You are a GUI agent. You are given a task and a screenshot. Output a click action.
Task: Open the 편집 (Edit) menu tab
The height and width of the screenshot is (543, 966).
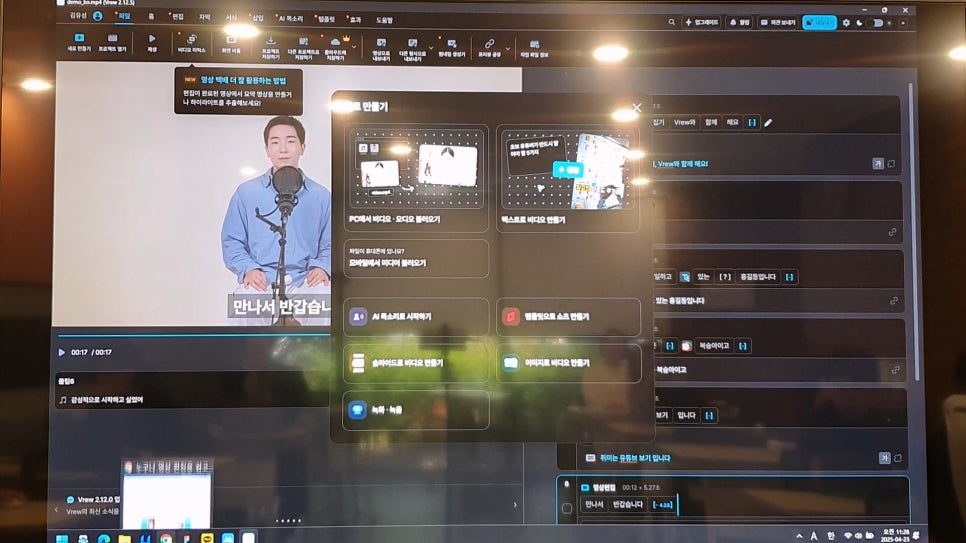click(x=177, y=17)
